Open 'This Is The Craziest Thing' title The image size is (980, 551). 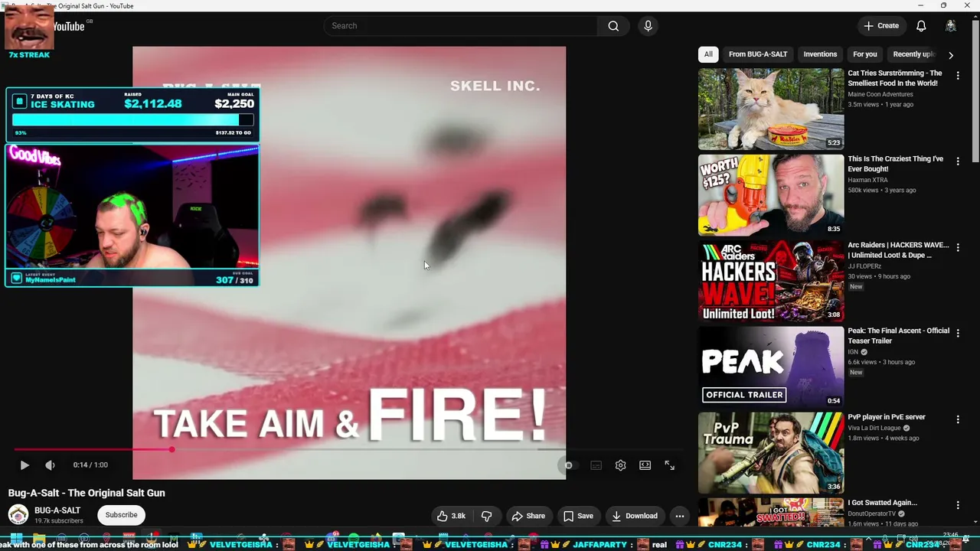pyautogui.click(x=895, y=164)
